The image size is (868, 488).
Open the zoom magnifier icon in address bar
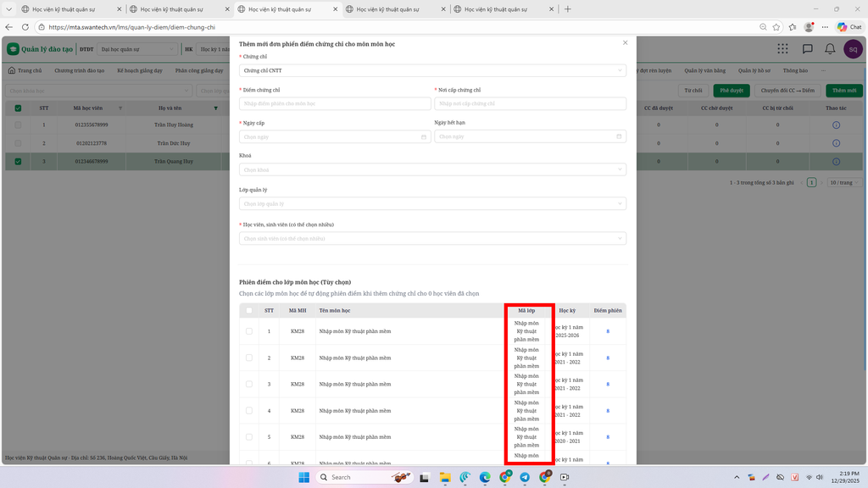[x=763, y=26]
